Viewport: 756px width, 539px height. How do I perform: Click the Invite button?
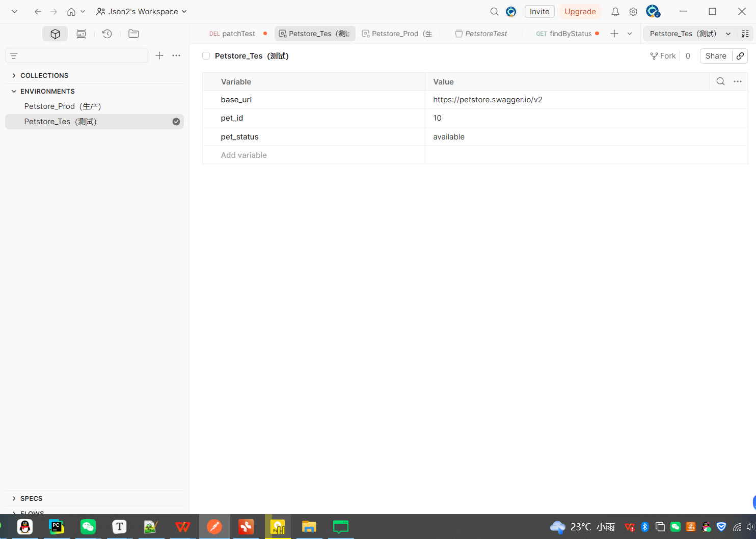point(539,12)
